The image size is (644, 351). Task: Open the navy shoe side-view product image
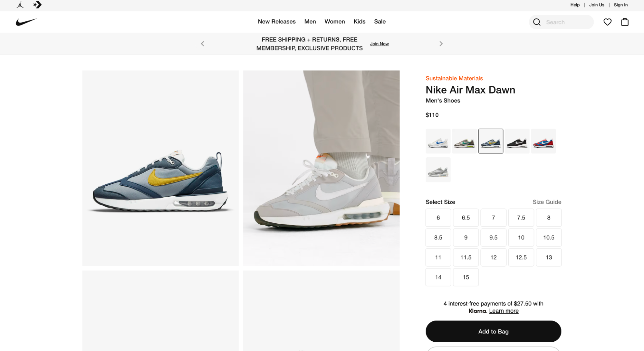click(160, 168)
